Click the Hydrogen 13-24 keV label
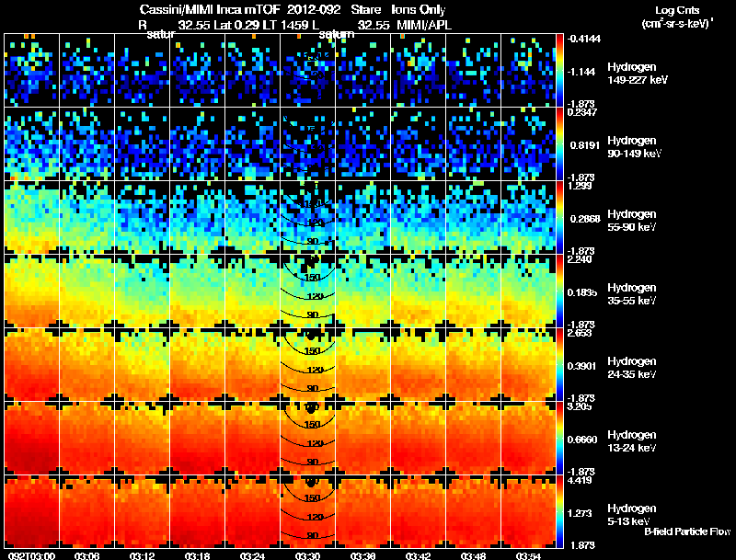This screenshot has height=560, width=736. 632,440
